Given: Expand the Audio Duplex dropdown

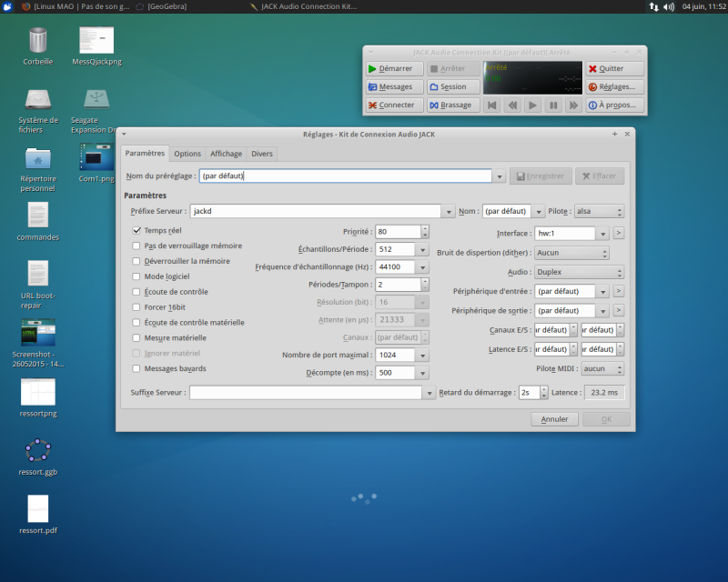Looking at the screenshot, I should (x=579, y=272).
